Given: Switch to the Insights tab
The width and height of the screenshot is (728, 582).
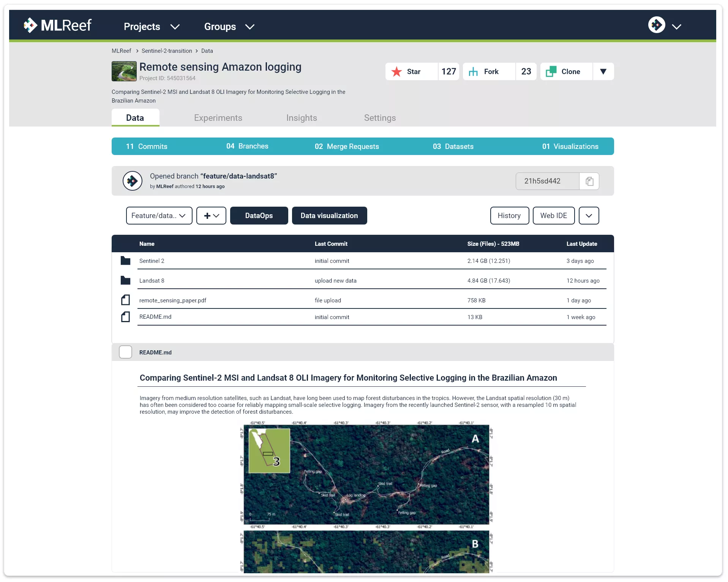Looking at the screenshot, I should pyautogui.click(x=302, y=118).
